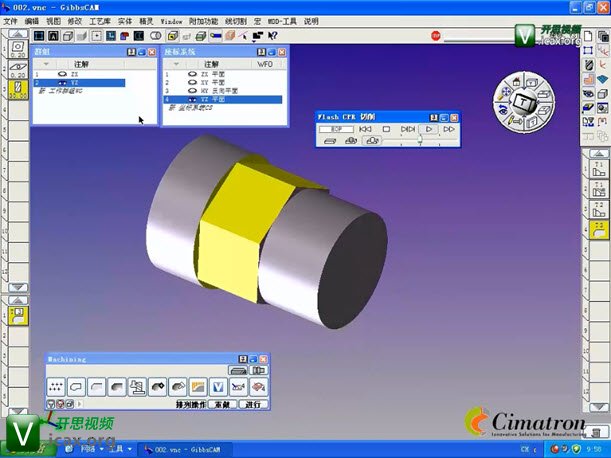The width and height of the screenshot is (611, 458).
Task: Click fast forward in Flash CPR panel
Action: [449, 129]
